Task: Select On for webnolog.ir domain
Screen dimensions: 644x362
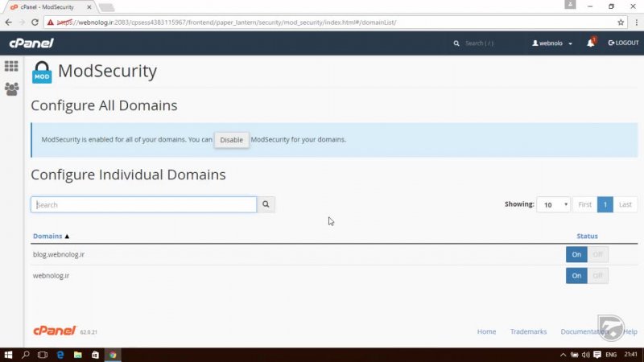Action: [576, 275]
